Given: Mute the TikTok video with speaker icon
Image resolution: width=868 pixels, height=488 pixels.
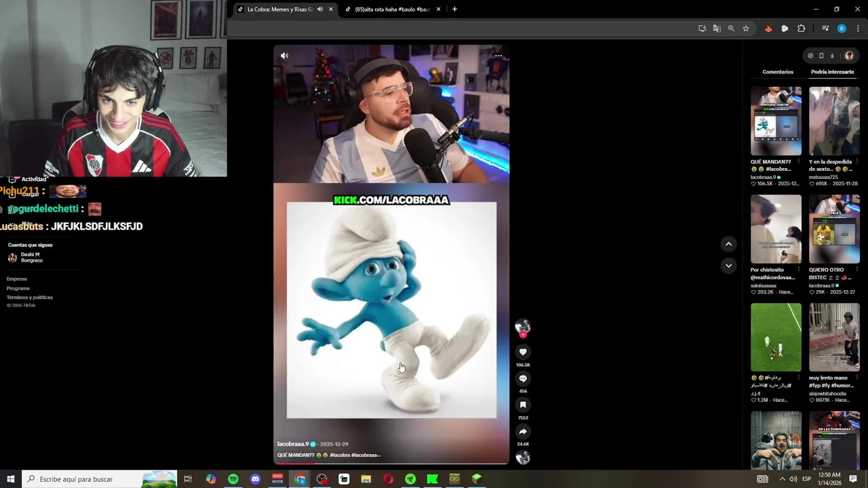Looking at the screenshot, I should 284,56.
